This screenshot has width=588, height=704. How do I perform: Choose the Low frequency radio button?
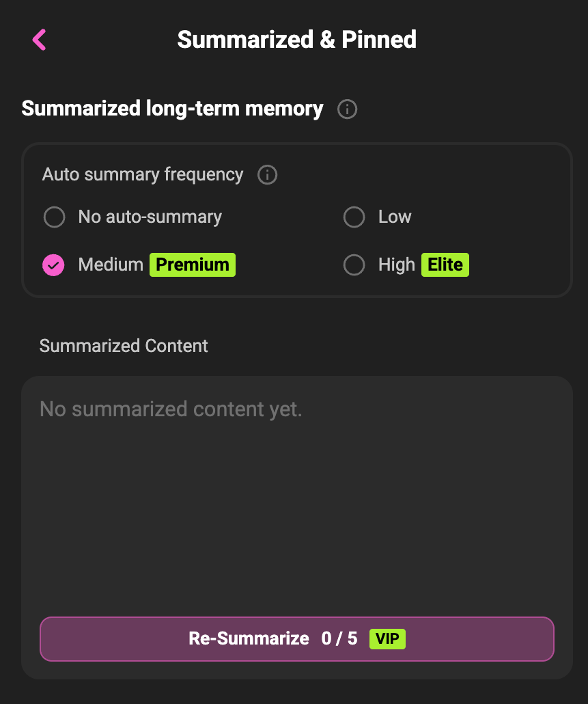click(x=354, y=217)
